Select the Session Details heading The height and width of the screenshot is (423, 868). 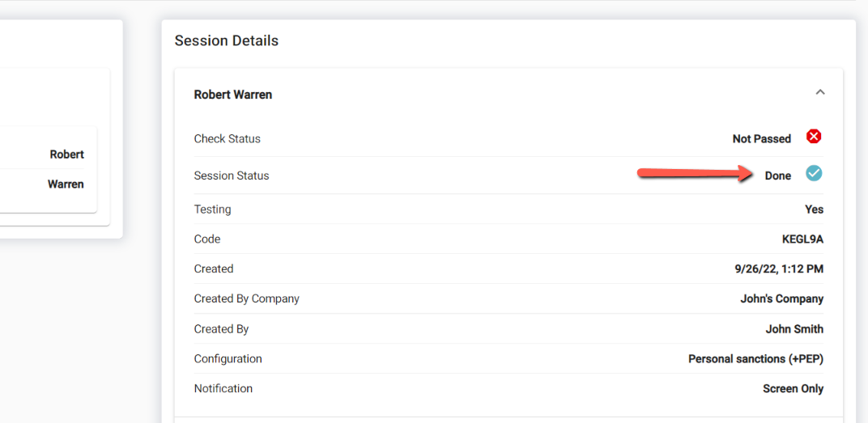(x=227, y=41)
